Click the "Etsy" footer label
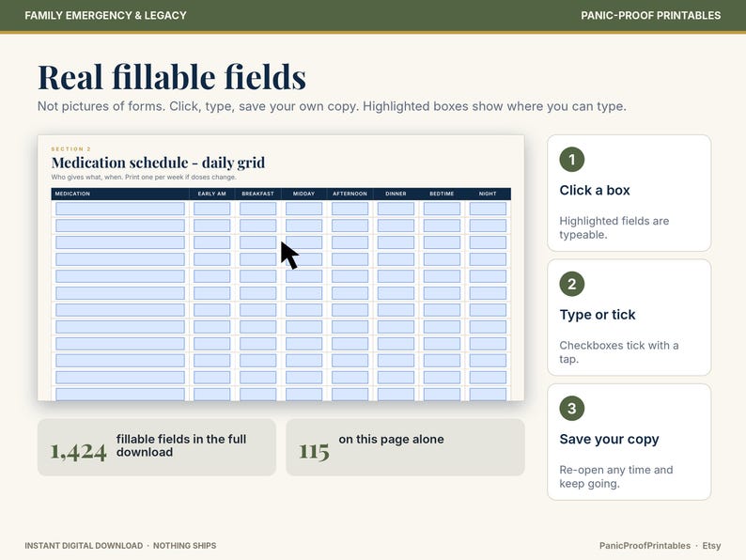 pos(711,546)
